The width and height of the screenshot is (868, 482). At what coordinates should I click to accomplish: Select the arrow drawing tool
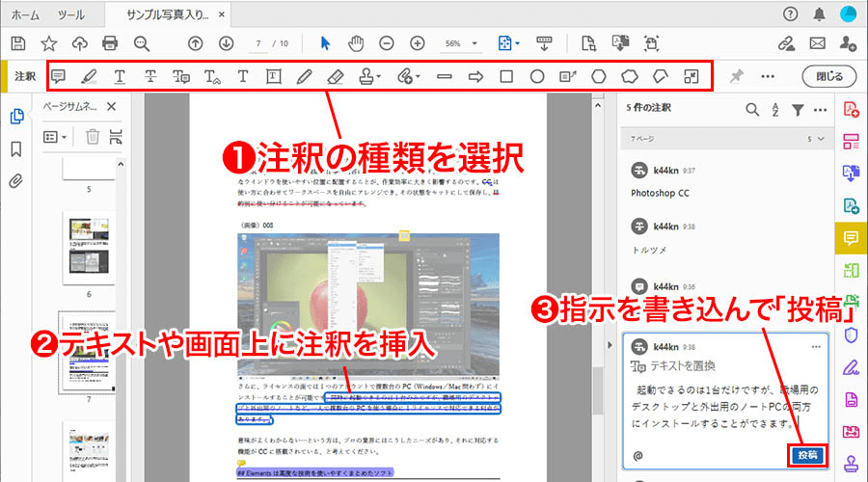point(475,76)
